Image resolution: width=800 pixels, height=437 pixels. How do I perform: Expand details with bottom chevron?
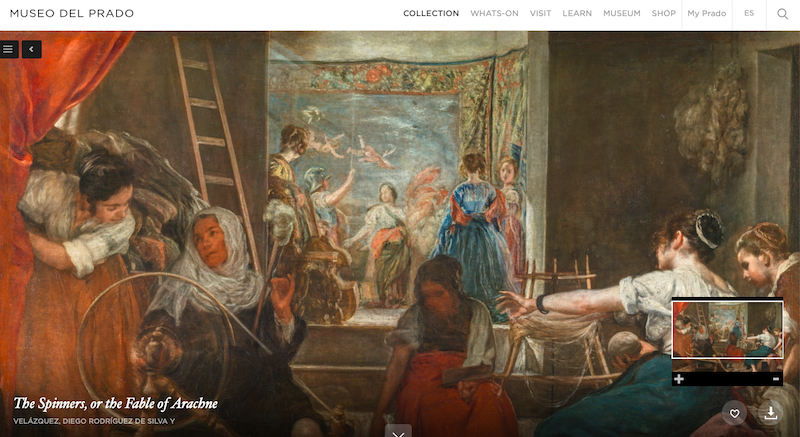(398, 431)
